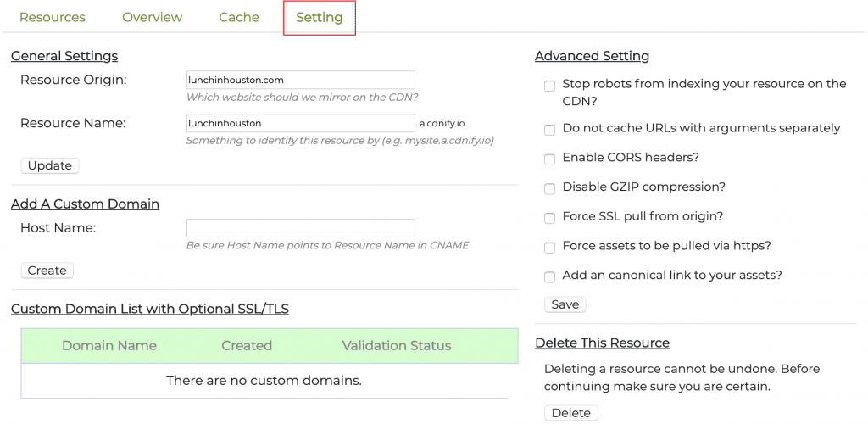Click the Resource Name input field
Viewport: 868px width, 424px height.
(x=300, y=123)
